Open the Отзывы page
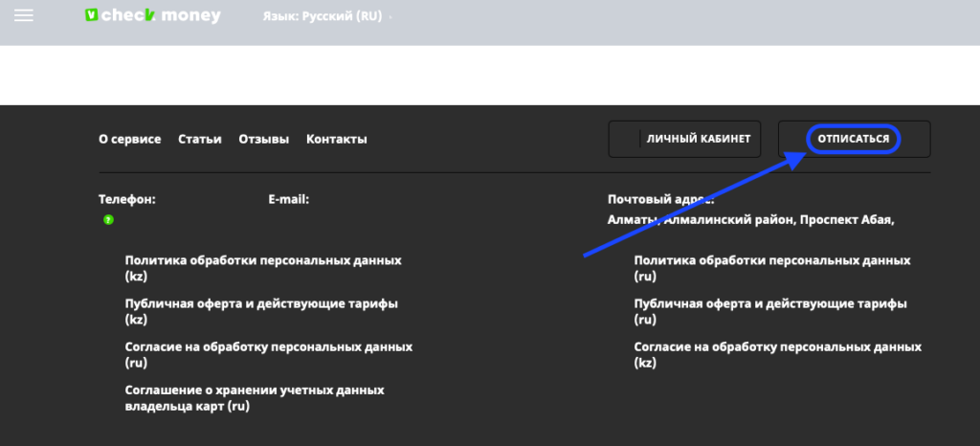 (x=263, y=139)
